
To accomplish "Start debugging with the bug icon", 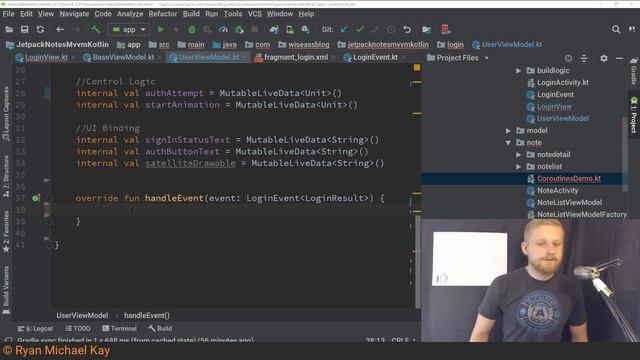I will [x=192, y=29].
